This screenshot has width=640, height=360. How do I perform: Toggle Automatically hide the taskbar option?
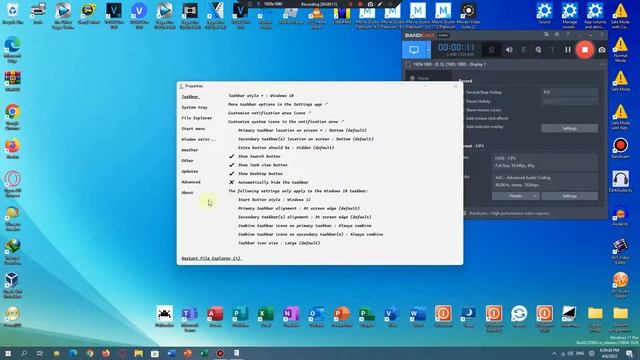[269, 182]
